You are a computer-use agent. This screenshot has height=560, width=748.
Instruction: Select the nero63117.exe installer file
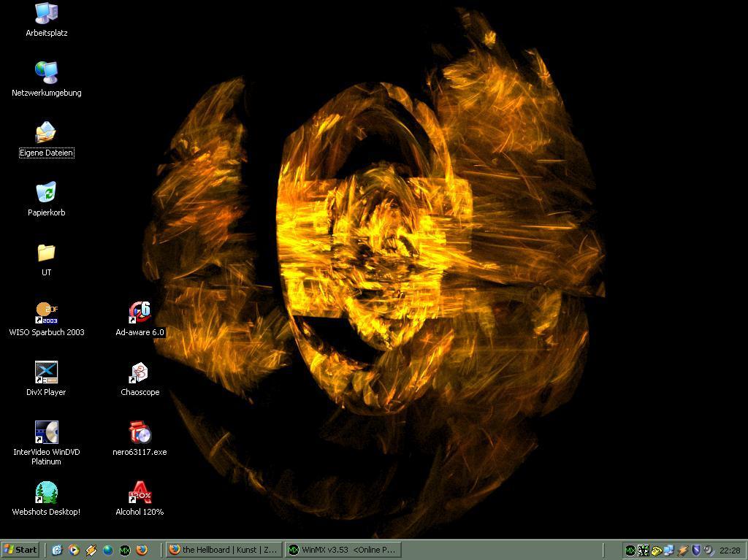pos(140,432)
